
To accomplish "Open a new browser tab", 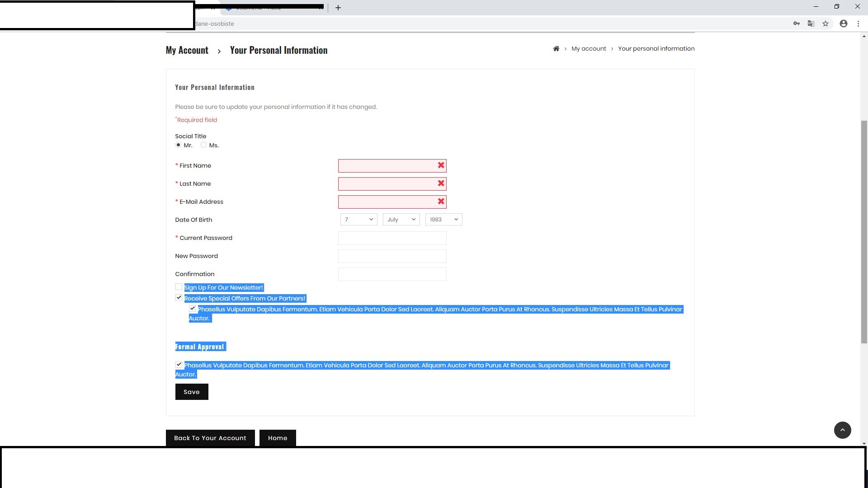I will 338,8.
